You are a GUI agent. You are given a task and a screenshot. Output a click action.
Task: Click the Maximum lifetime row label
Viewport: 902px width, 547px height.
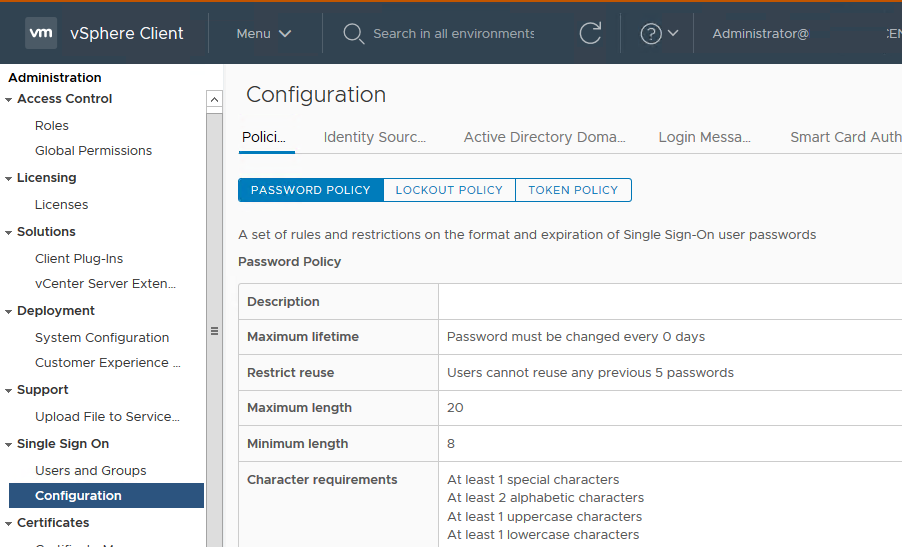(303, 336)
